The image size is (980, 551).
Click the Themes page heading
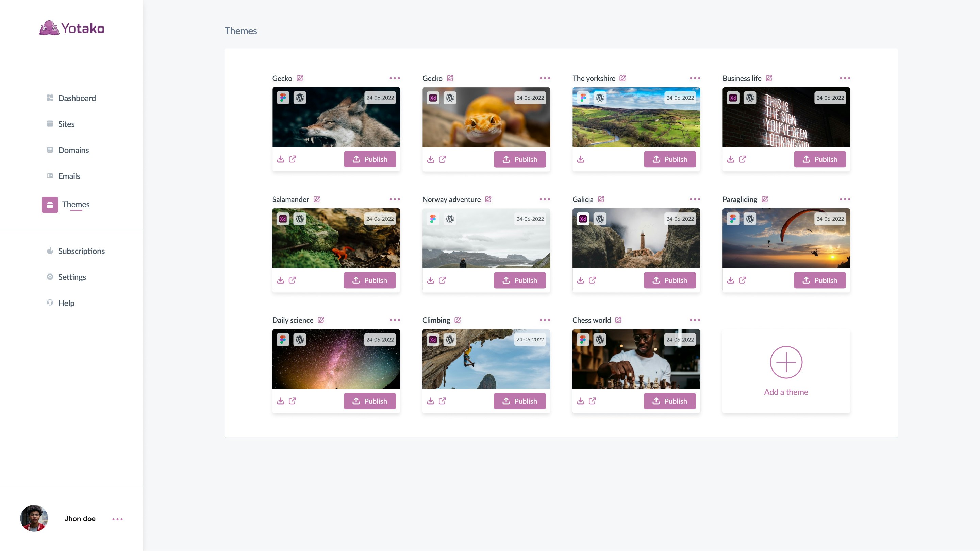click(240, 30)
